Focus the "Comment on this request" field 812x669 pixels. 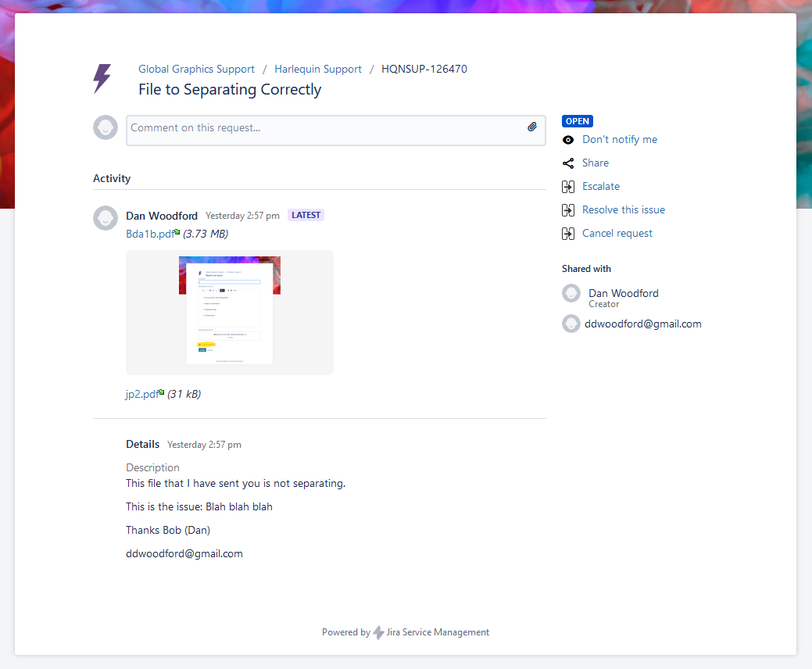click(324, 128)
